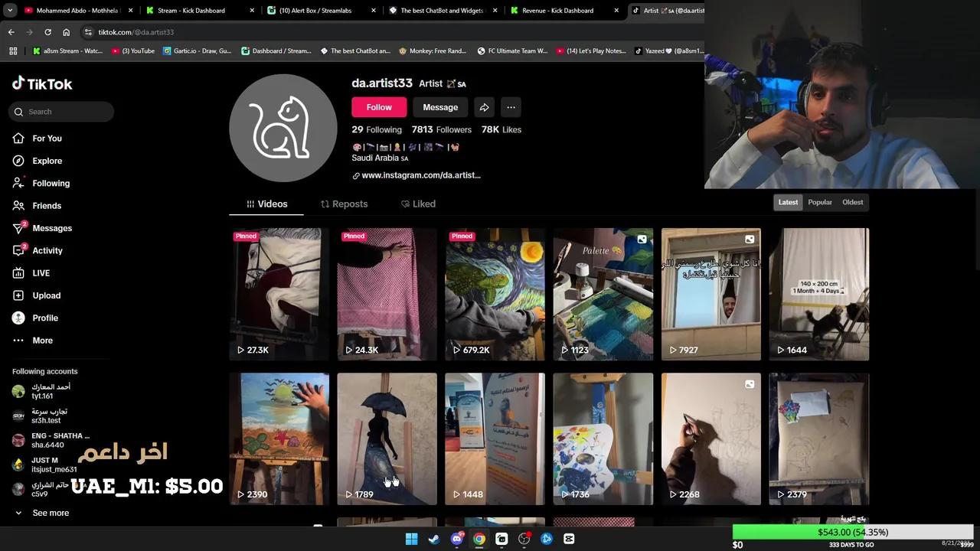Open the pinned video with 679.2K views
The width and height of the screenshot is (980, 551).
click(495, 294)
